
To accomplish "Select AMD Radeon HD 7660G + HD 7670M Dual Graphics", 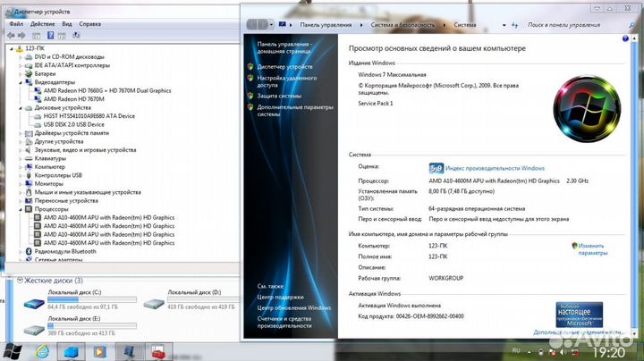I will click(107, 90).
